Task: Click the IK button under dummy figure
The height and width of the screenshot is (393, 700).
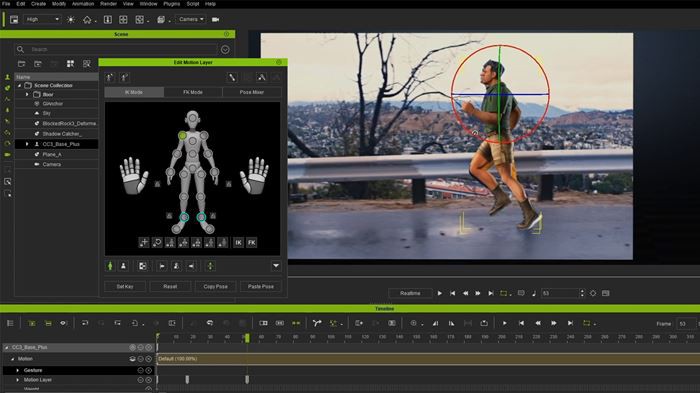Action: coord(238,242)
